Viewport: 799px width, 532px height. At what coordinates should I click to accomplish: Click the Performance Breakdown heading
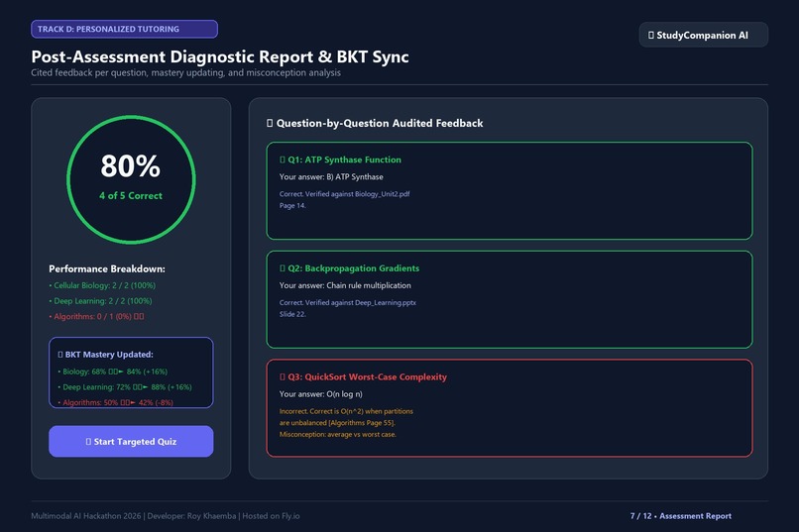click(x=107, y=268)
